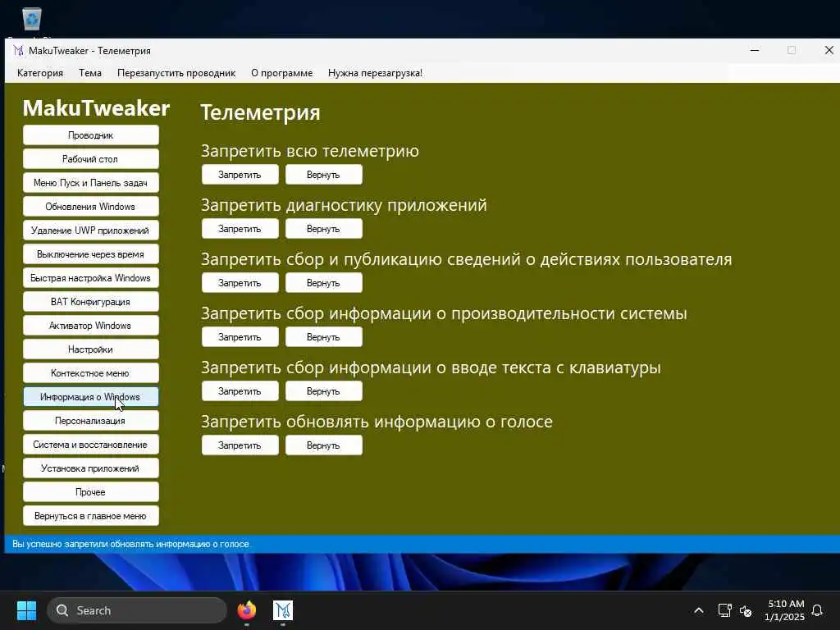Viewport: 840px width, 630px height.
Task: Open BAT Конфигурация section
Action: [x=90, y=302]
